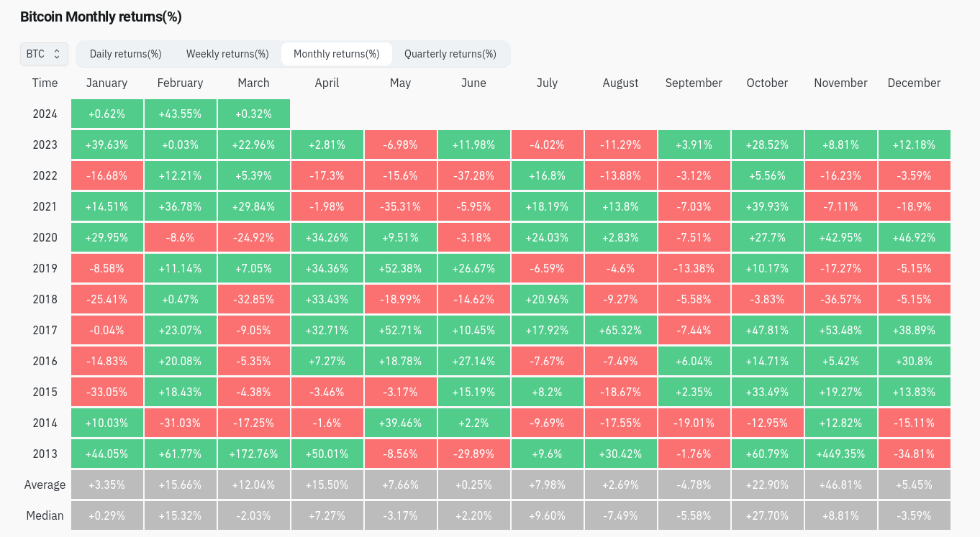980x537 pixels.
Task: Select the Average row label
Action: (45, 485)
